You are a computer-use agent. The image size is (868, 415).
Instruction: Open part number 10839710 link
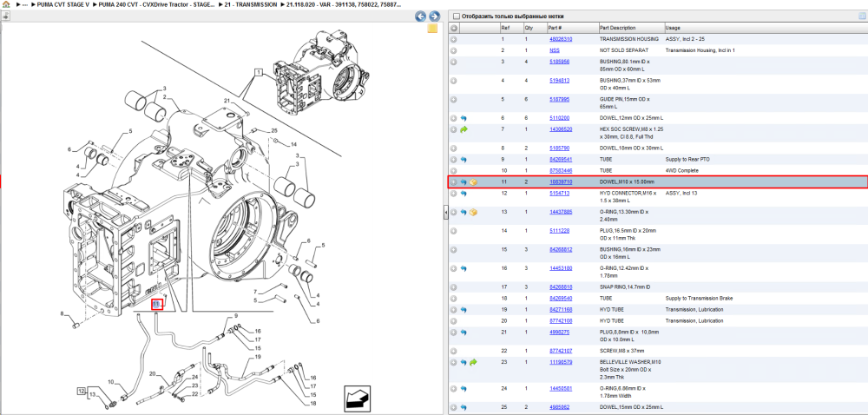(x=561, y=182)
